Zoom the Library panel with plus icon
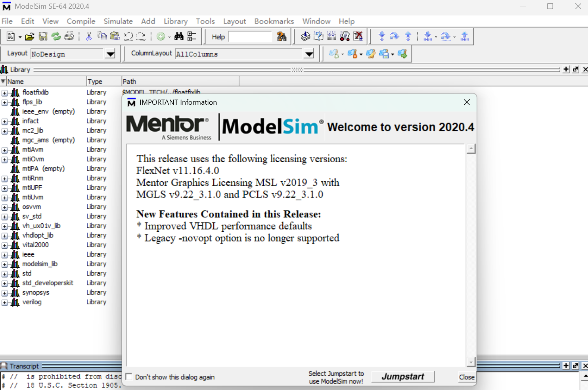The image size is (588, 390). [566, 69]
